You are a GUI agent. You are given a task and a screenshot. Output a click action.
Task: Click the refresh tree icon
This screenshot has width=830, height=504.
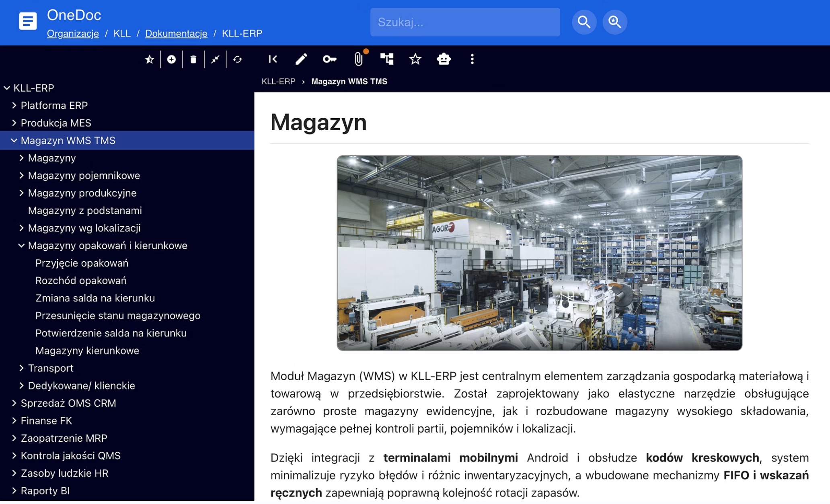point(238,59)
